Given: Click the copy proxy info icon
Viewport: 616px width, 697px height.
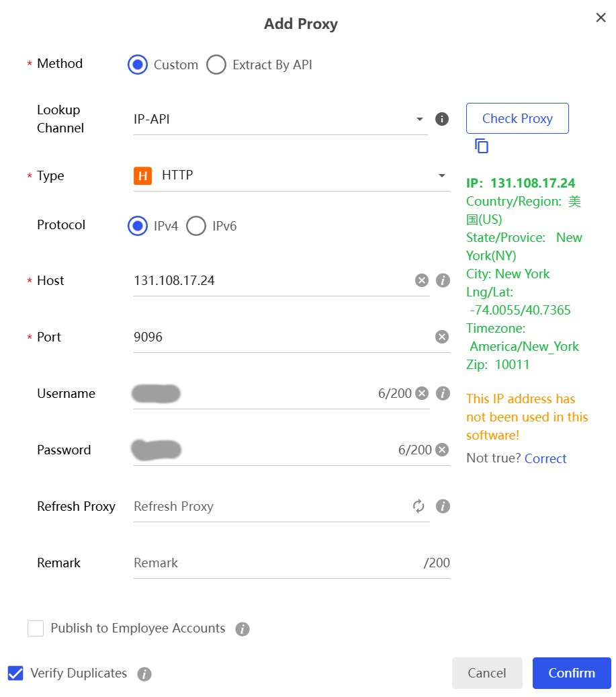Looking at the screenshot, I should coord(482,146).
